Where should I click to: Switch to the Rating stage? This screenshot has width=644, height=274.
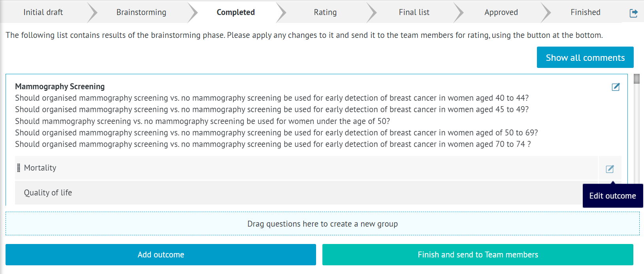[x=325, y=12]
